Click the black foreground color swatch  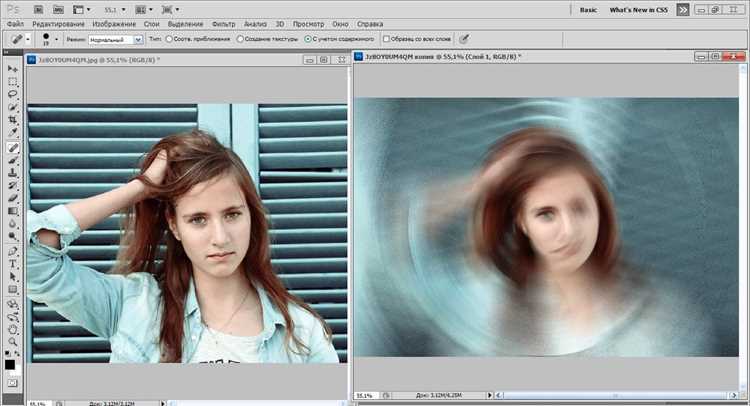click(x=10, y=364)
